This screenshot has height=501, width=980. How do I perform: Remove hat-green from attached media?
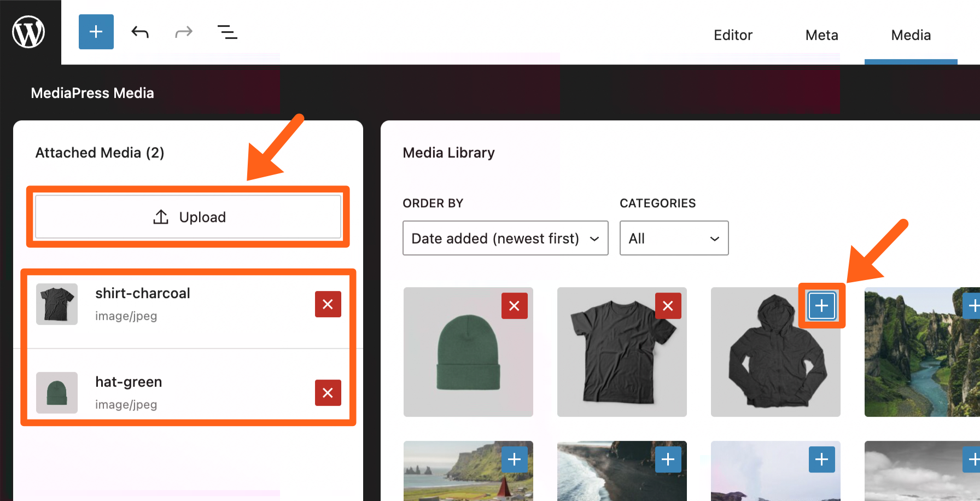[328, 393]
